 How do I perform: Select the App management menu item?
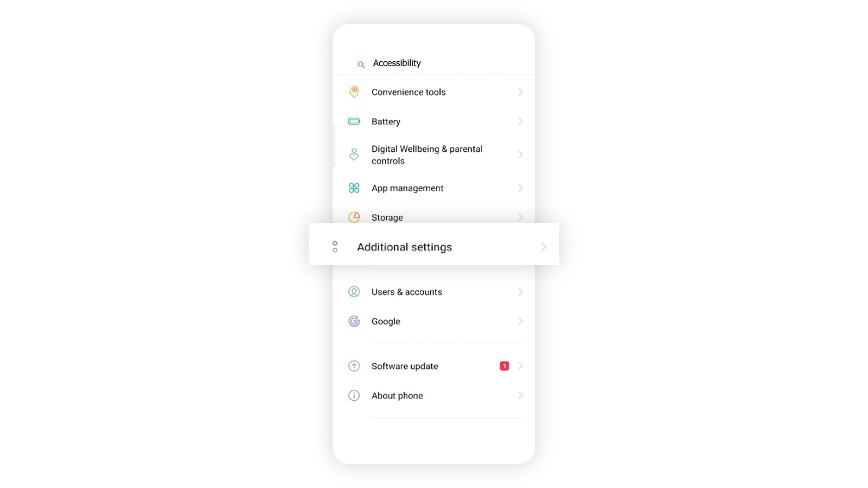pyautogui.click(x=433, y=188)
